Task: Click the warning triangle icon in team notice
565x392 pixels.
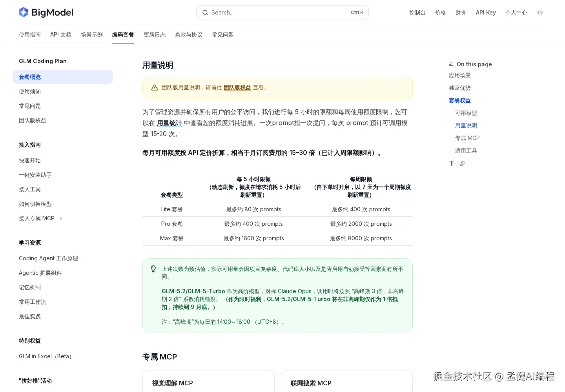Action: [155, 88]
